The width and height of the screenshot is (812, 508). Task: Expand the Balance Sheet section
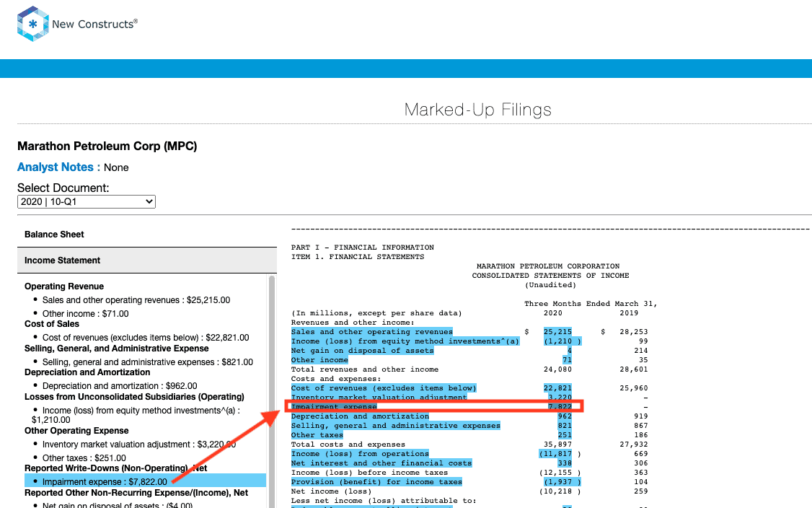point(147,235)
